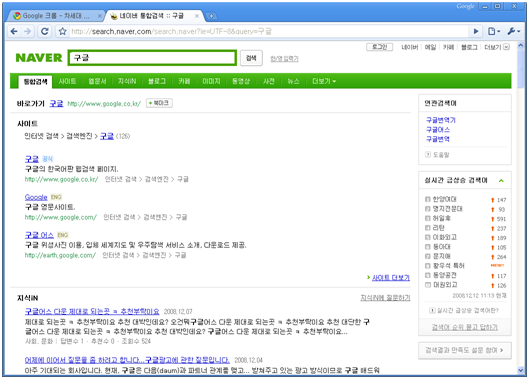Click 지식iN에 질문하기 link
Viewport: 529px width, 379px height.
click(x=385, y=298)
